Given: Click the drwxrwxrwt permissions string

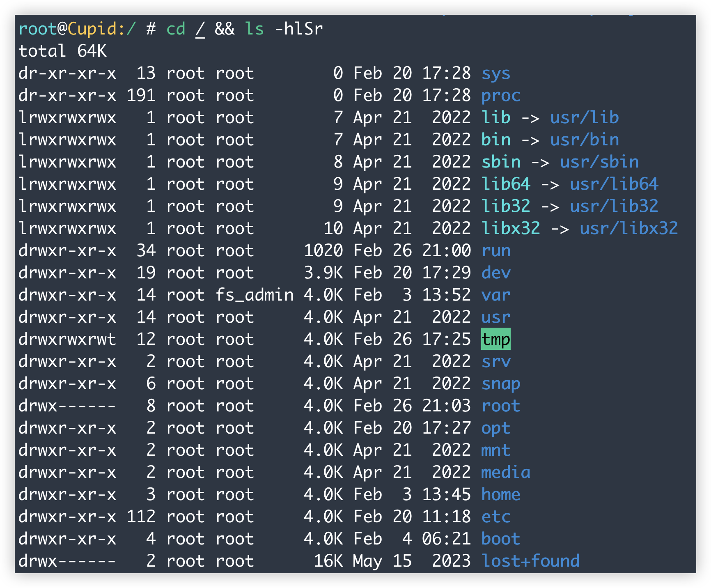Looking at the screenshot, I should [x=67, y=340].
